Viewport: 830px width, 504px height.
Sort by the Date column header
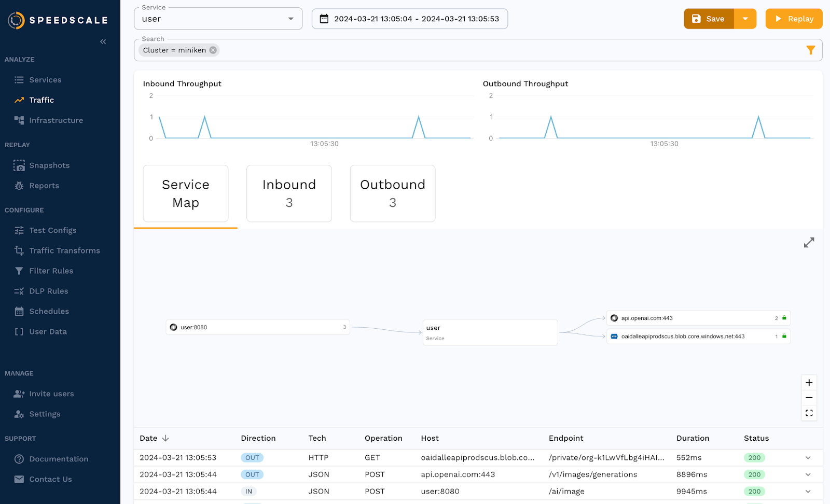coord(148,438)
